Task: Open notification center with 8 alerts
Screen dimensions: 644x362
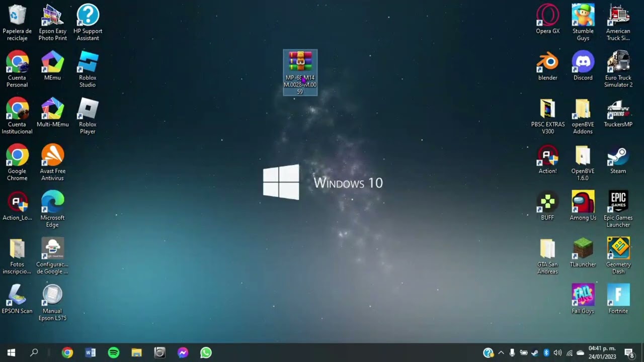Action: click(x=629, y=353)
